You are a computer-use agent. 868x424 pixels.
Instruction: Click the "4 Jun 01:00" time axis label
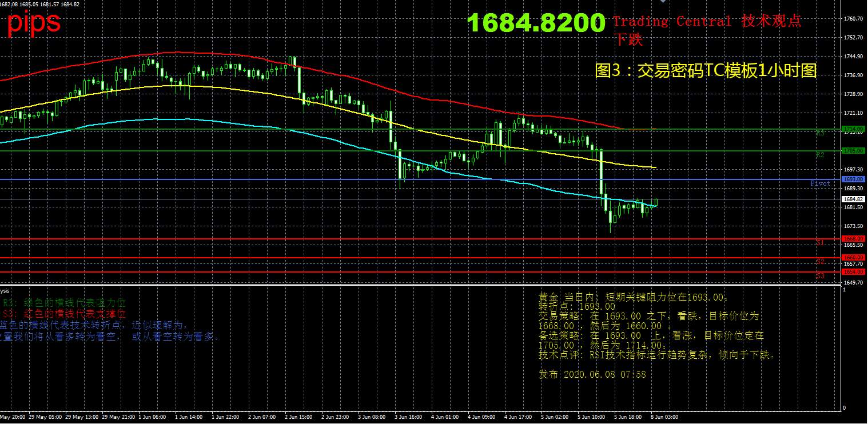445,418
